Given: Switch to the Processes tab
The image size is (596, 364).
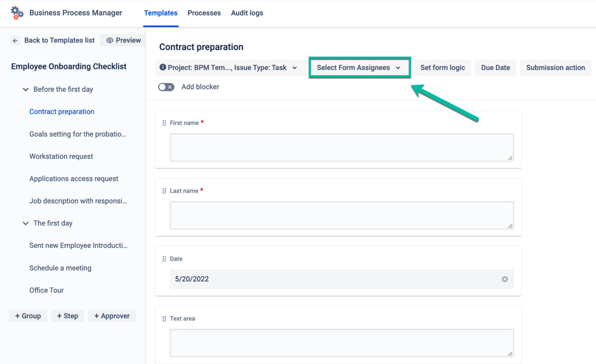Looking at the screenshot, I should coord(204,13).
